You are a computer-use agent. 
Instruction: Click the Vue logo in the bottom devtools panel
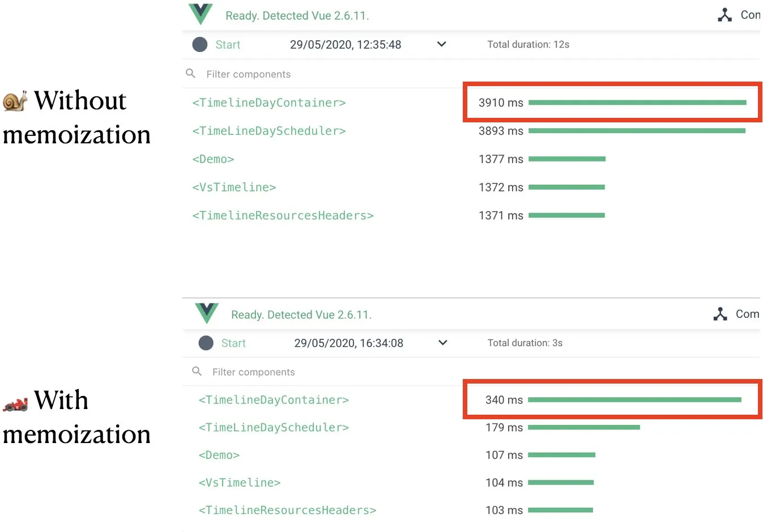(207, 313)
